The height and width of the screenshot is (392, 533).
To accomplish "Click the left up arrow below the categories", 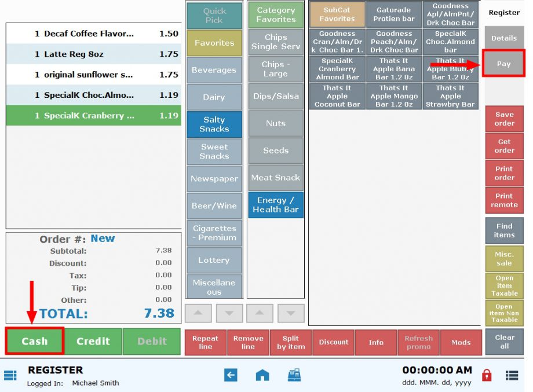I will (x=198, y=313).
